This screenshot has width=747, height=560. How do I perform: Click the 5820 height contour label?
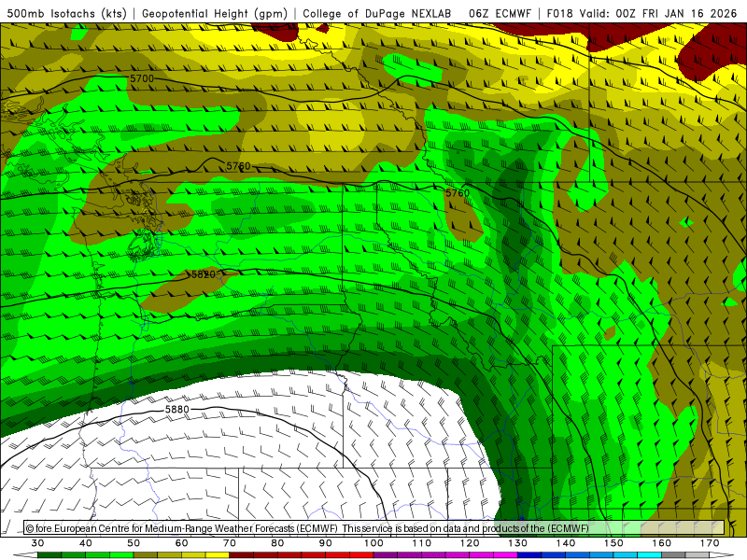(204, 274)
